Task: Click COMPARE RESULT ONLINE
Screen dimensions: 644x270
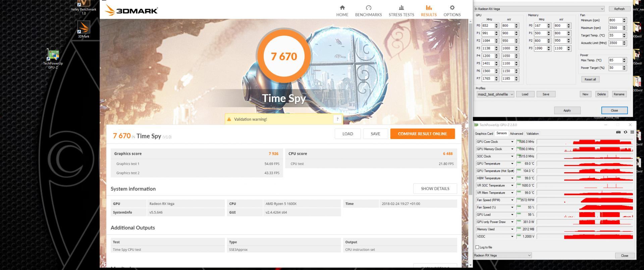Action: (x=422, y=134)
